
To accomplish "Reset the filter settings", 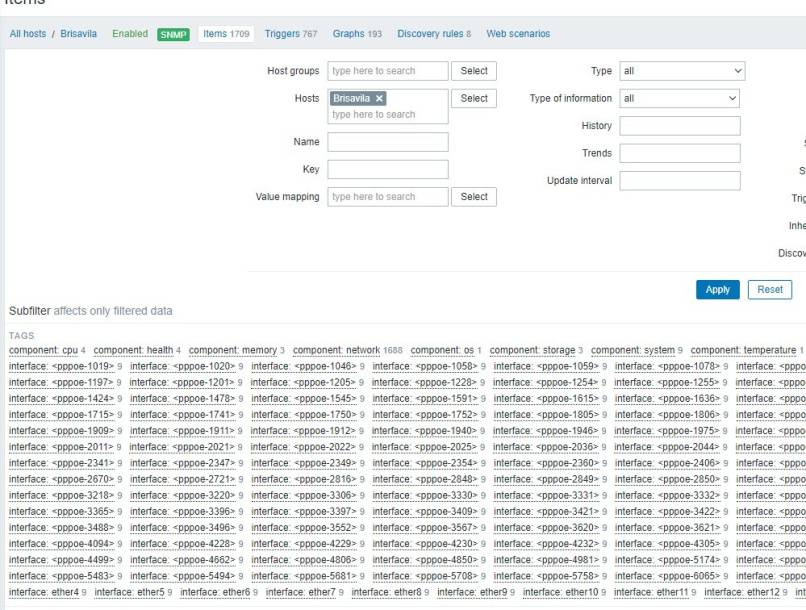I will coord(768,288).
